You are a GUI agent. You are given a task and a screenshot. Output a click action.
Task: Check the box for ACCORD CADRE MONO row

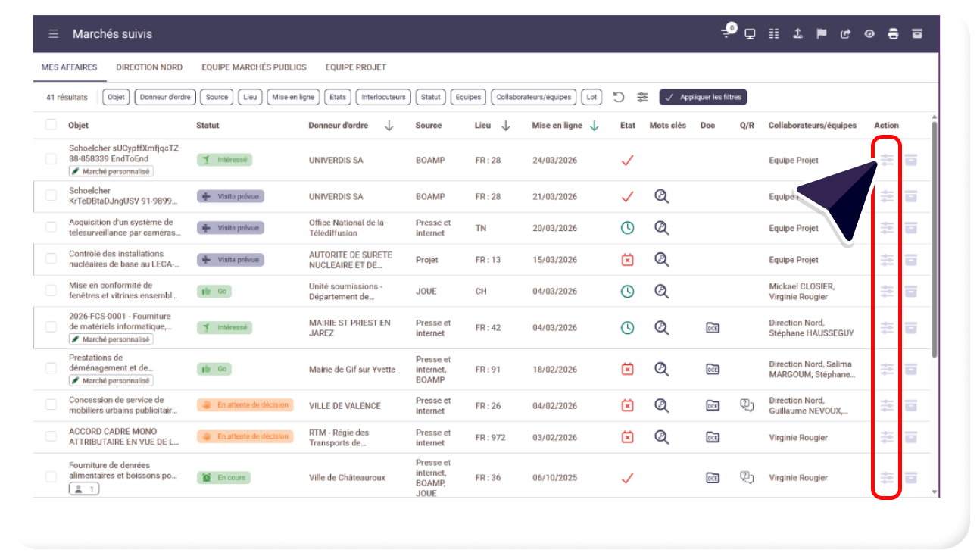point(51,436)
